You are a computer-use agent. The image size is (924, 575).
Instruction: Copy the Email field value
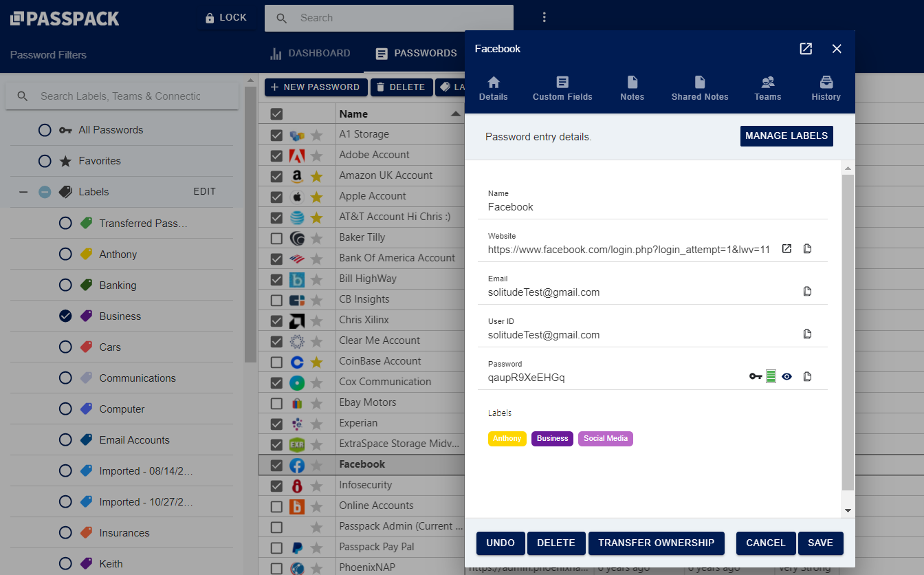(x=808, y=291)
